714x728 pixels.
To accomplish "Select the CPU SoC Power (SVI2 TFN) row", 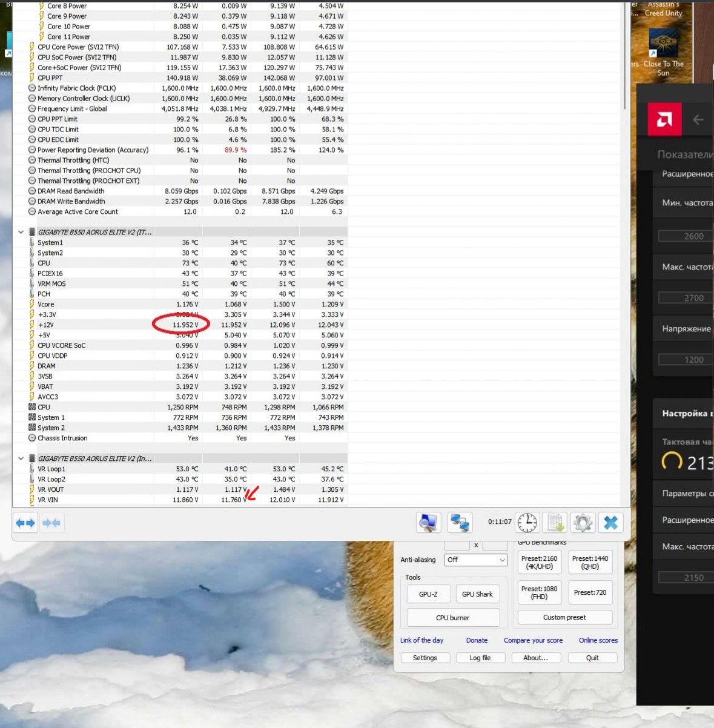I will pos(180,57).
